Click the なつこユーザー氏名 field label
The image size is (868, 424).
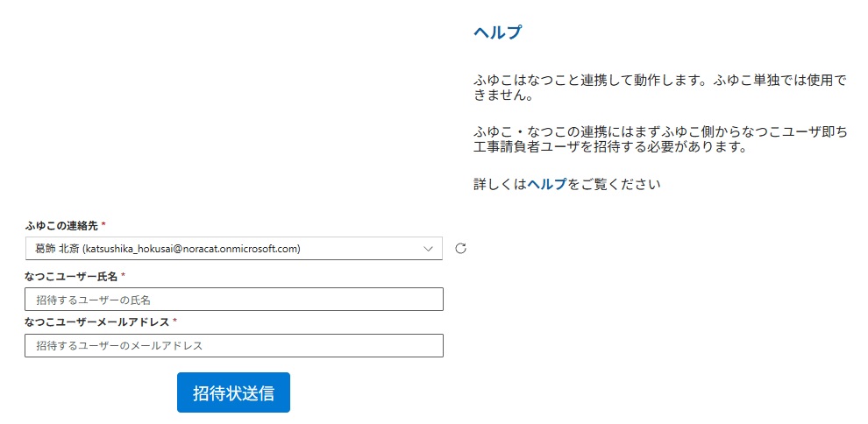pos(73,276)
